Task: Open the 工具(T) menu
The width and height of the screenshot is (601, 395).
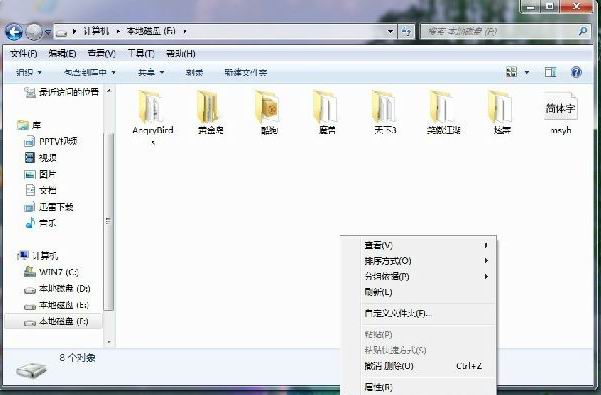Action: coord(141,54)
